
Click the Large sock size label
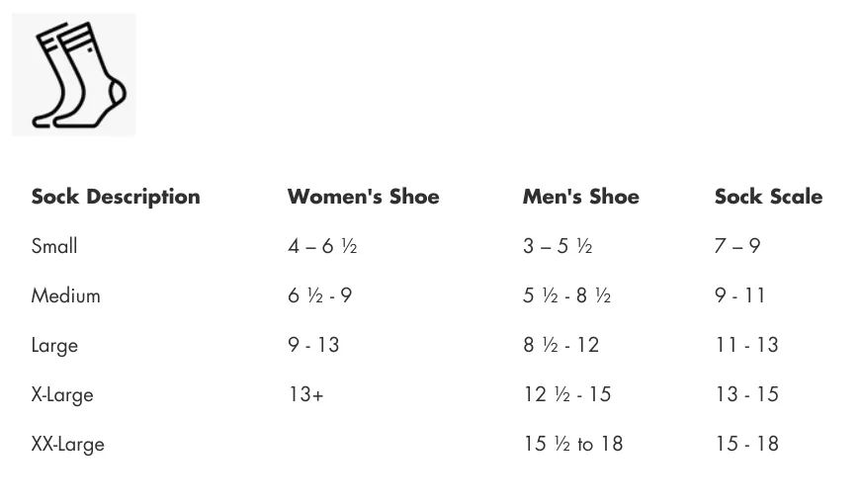pos(55,345)
